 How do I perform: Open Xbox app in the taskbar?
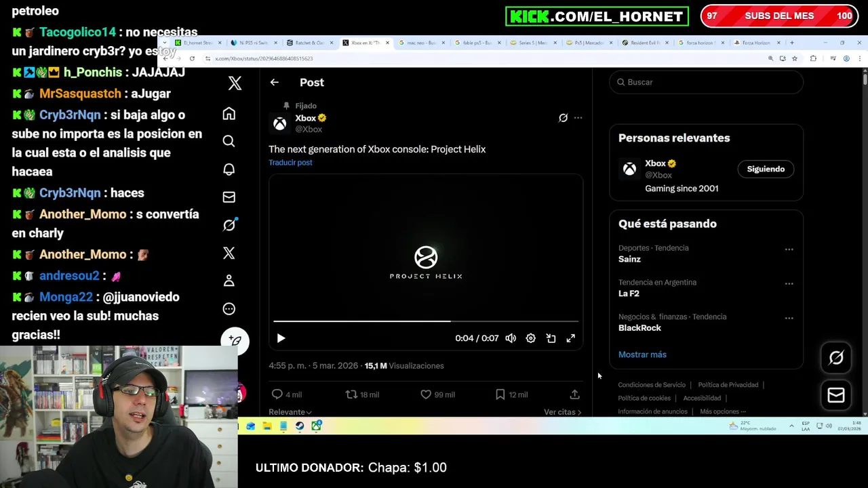[x=316, y=426]
